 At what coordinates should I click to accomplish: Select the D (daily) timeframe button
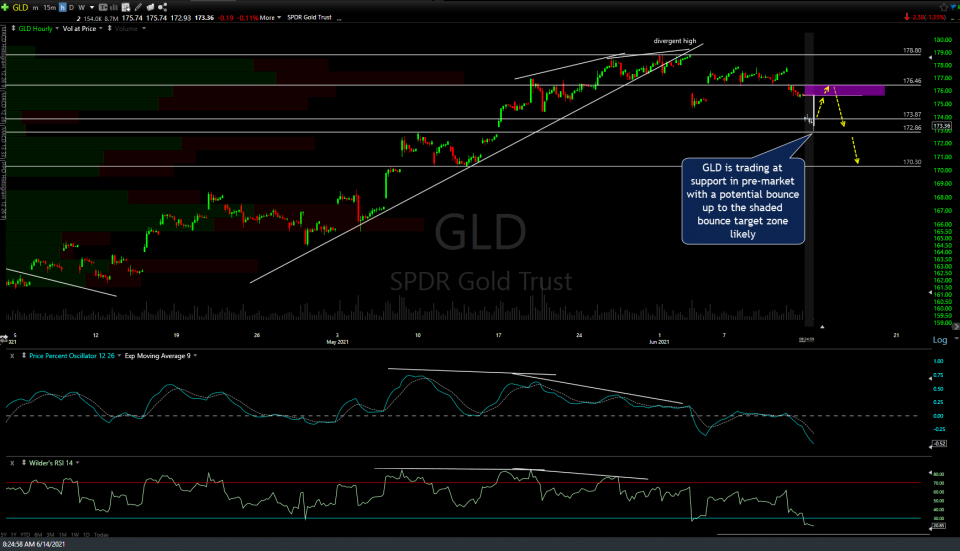click(x=72, y=8)
